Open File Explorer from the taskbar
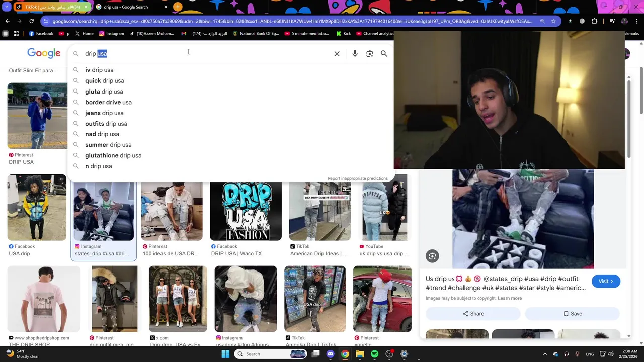Screen dimensions: 644x362 click(x=360, y=354)
